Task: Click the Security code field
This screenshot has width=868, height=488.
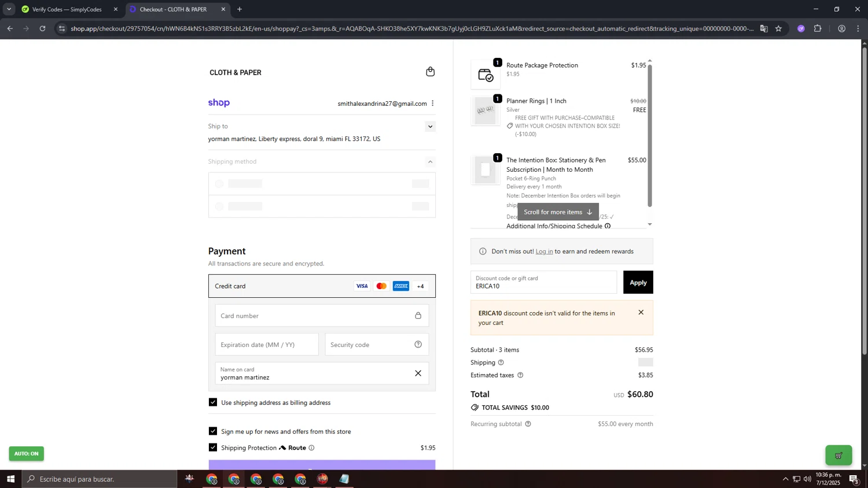Action: click(x=377, y=345)
